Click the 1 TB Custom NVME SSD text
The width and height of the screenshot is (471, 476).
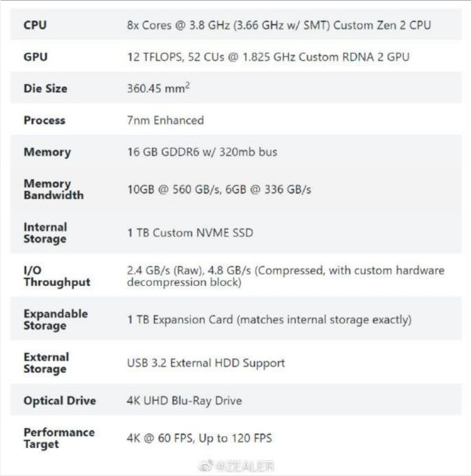190,233
